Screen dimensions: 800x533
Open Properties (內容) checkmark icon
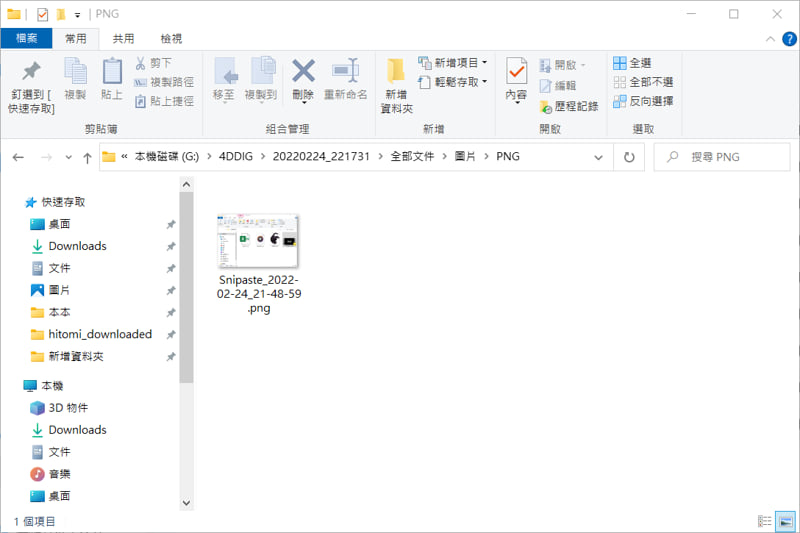pyautogui.click(x=516, y=71)
